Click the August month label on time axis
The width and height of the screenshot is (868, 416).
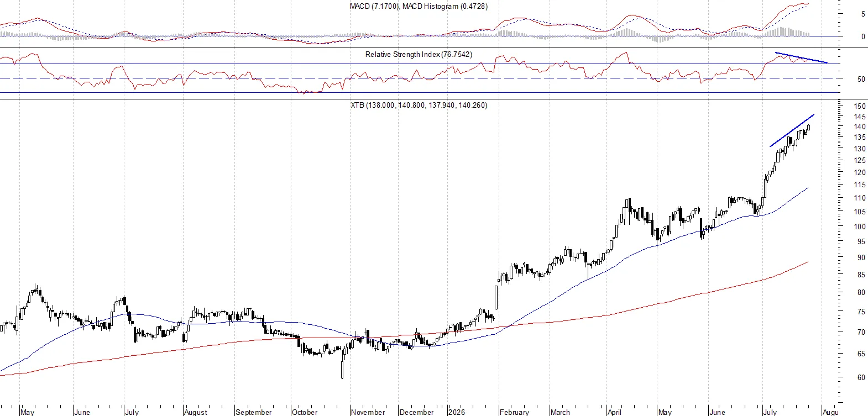(x=196, y=412)
